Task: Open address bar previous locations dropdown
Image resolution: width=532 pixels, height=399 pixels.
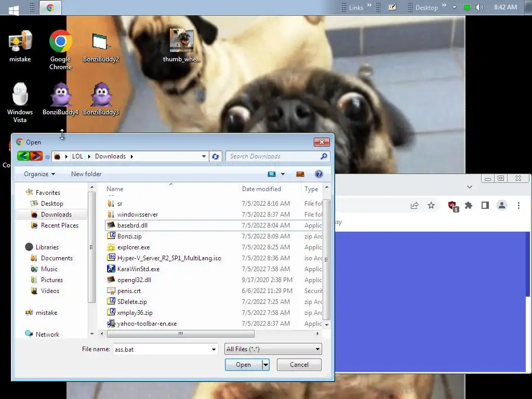Action: [x=204, y=156]
